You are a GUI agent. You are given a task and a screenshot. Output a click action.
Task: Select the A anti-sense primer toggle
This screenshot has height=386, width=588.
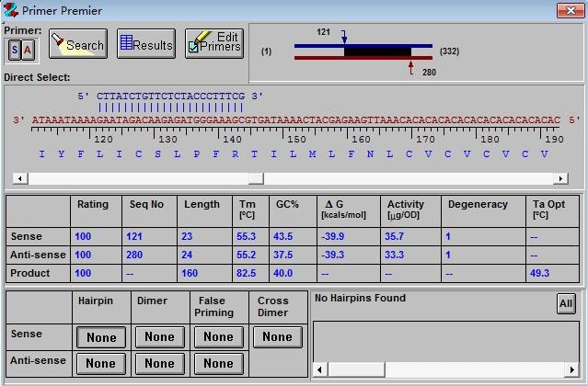(28, 50)
